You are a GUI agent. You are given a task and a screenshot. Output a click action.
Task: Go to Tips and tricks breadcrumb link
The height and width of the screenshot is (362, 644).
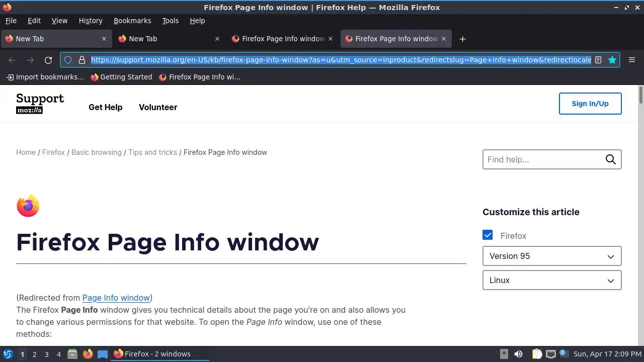point(152,152)
